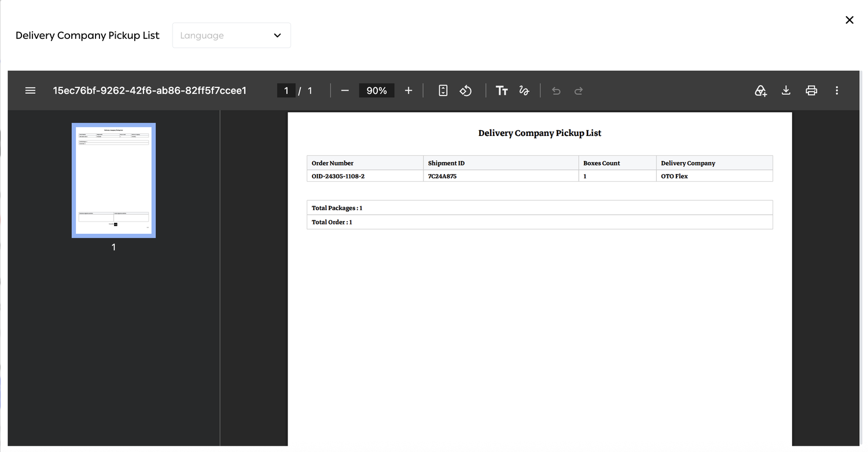The height and width of the screenshot is (452, 868).
Task: Open the Language dropdown
Action: (231, 35)
